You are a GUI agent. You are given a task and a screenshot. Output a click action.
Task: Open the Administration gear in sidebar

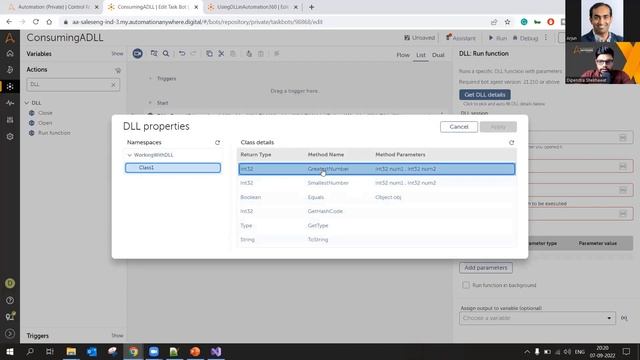click(10, 136)
